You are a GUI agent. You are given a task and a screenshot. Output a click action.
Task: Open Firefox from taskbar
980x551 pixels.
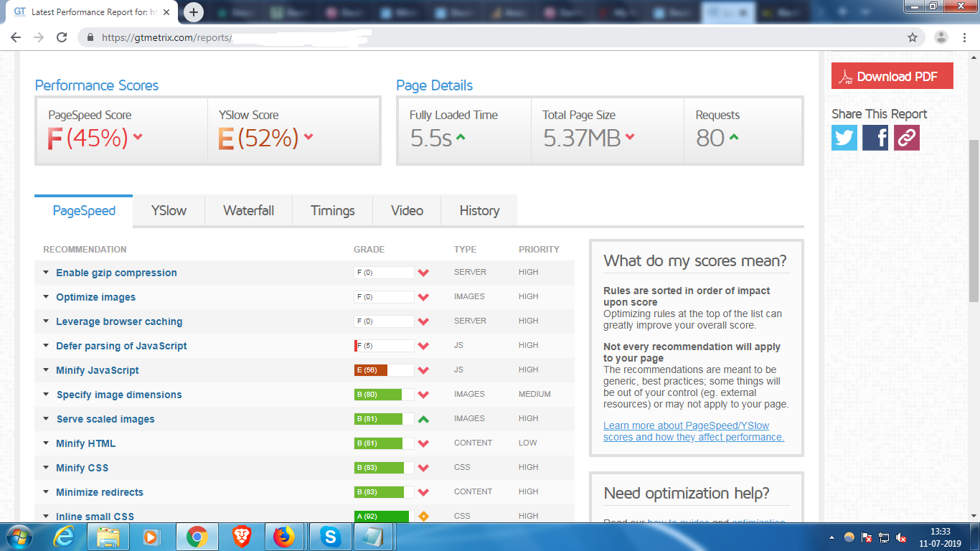285,537
